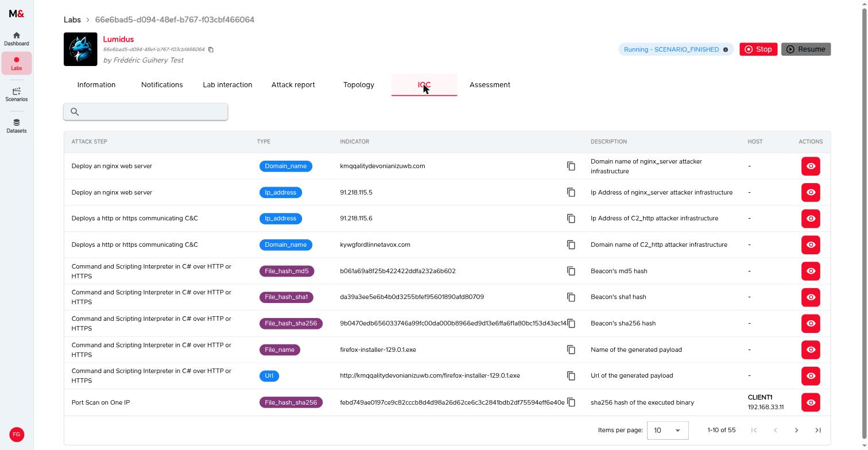Toggle eye icon for the Port Scan on One IP row
This screenshot has width=868, height=450.
click(811, 402)
